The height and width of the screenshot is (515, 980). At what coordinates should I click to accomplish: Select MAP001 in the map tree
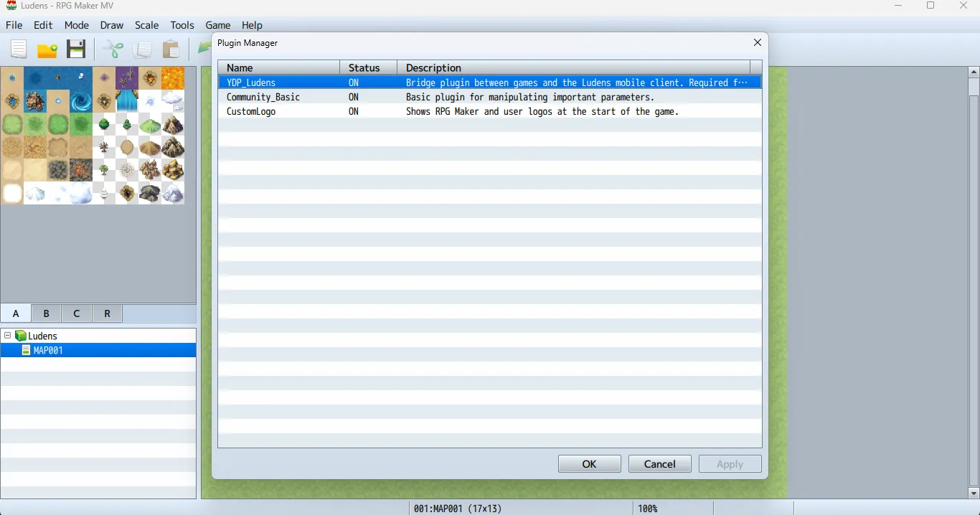(x=48, y=351)
